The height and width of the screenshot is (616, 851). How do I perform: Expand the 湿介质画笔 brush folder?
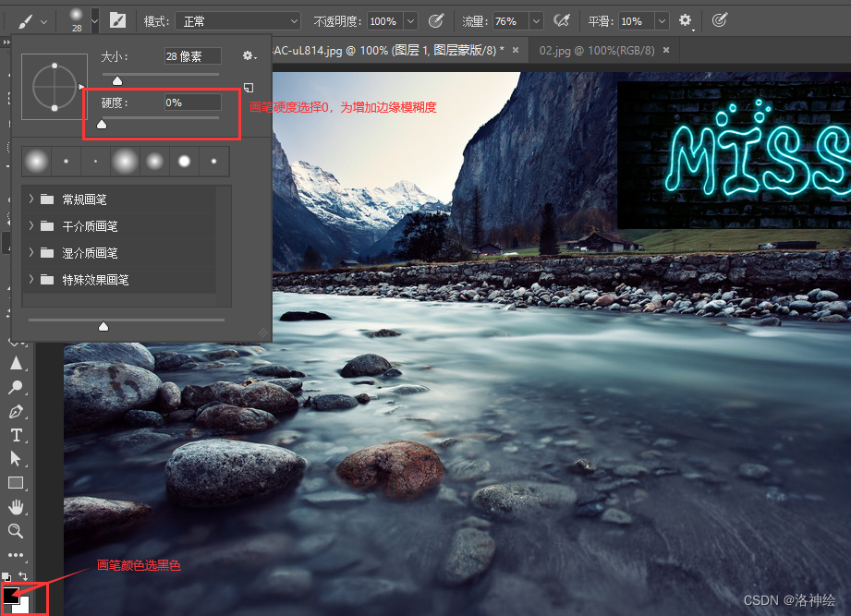pyautogui.click(x=30, y=252)
